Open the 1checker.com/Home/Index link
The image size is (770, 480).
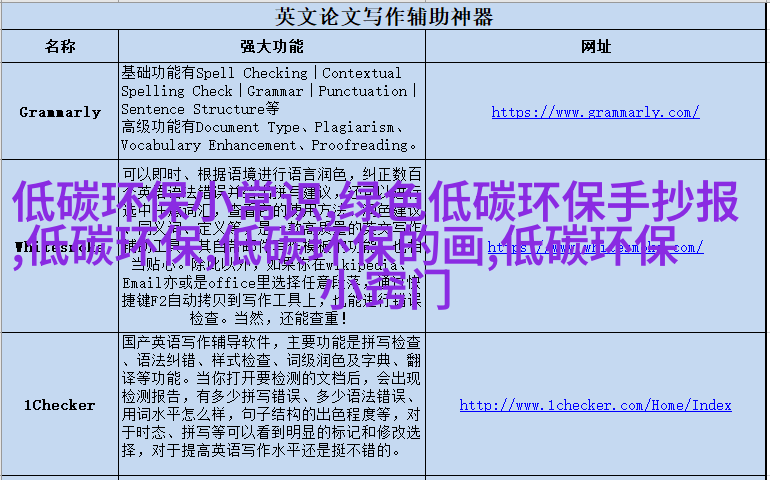pyautogui.click(x=595, y=405)
